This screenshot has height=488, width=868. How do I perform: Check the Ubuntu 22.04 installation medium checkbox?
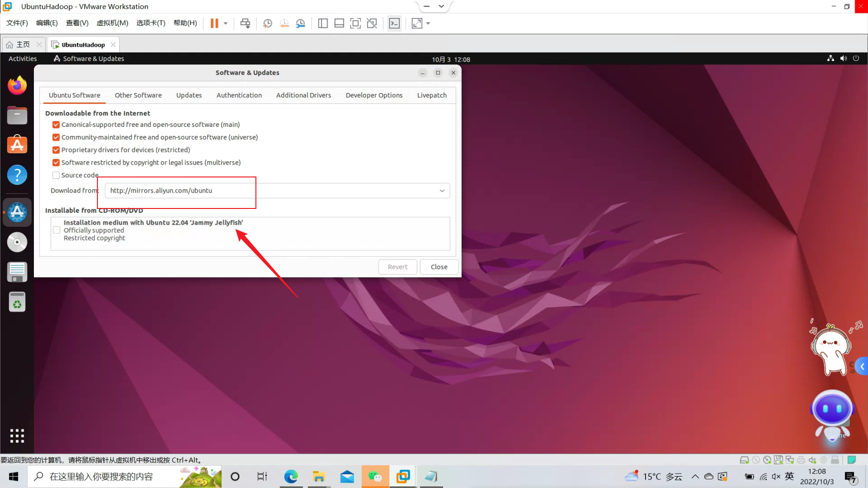coord(56,230)
